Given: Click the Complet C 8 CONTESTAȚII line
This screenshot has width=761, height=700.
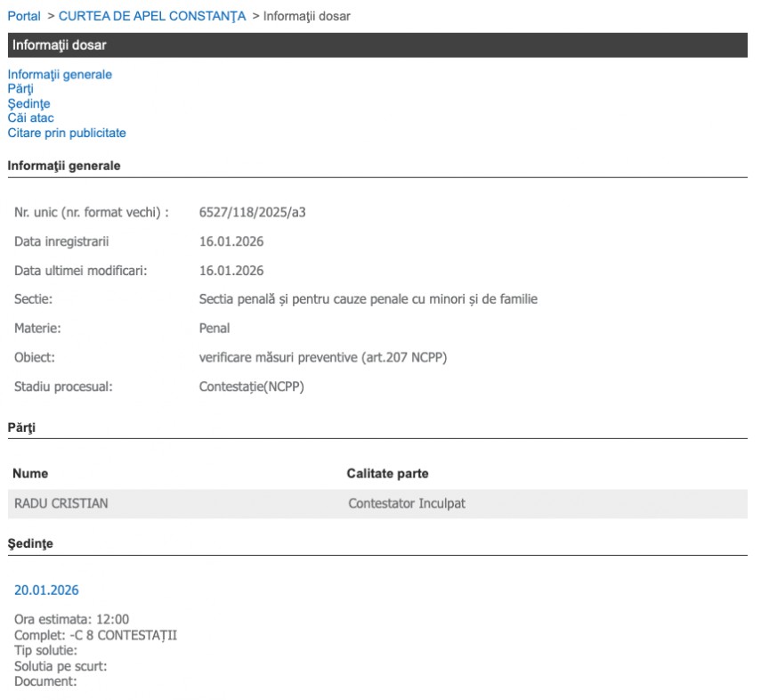Looking at the screenshot, I should click(95, 635).
